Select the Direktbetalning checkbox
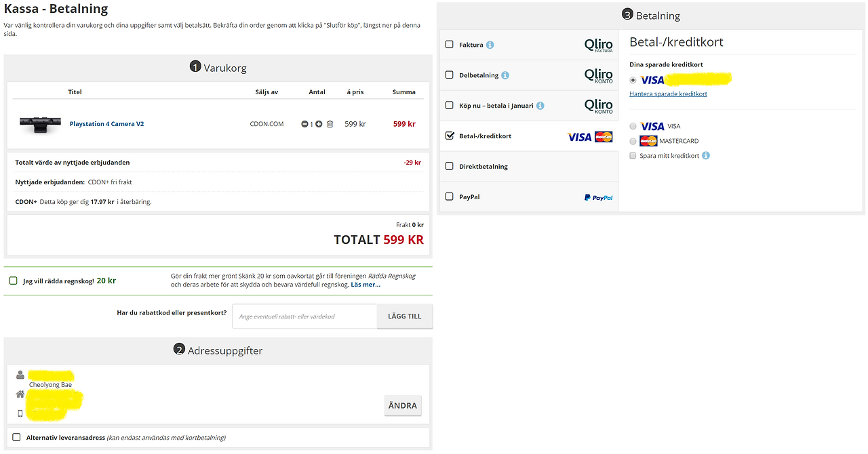The image size is (868, 454). [449, 166]
